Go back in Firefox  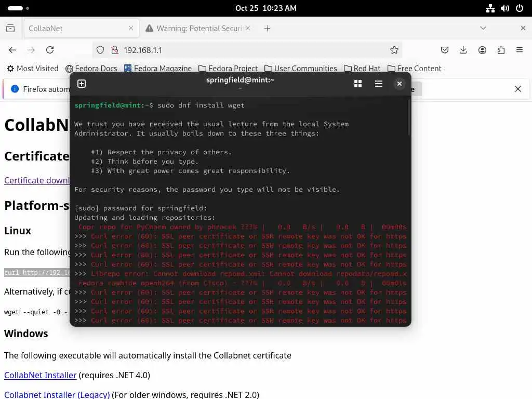pyautogui.click(x=12, y=50)
